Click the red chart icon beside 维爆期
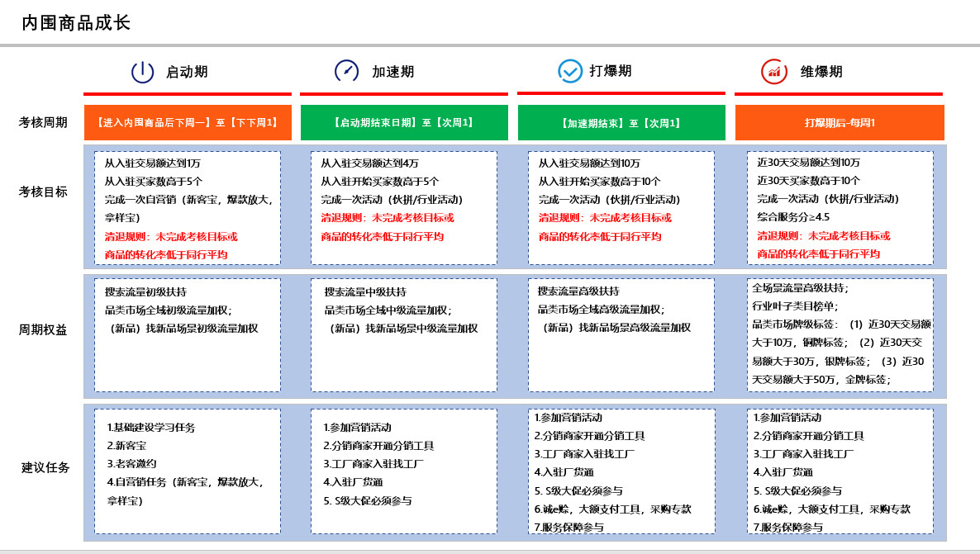Viewport: 980px width, 554px height. coord(773,72)
